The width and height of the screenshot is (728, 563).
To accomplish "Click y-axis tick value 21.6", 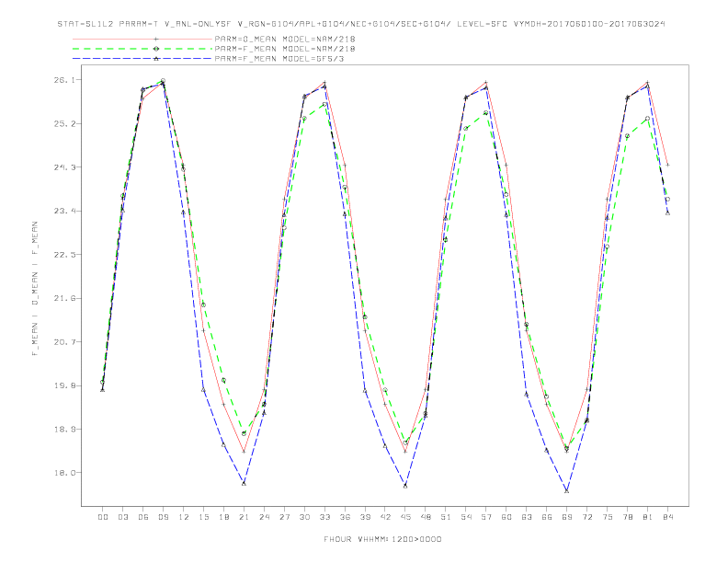I will coord(63,298).
